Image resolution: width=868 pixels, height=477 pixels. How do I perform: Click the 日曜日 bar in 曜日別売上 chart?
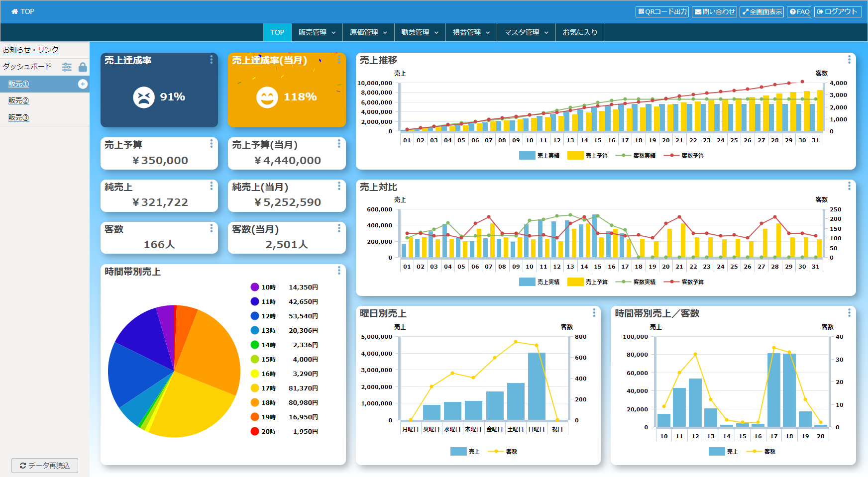tap(537, 386)
